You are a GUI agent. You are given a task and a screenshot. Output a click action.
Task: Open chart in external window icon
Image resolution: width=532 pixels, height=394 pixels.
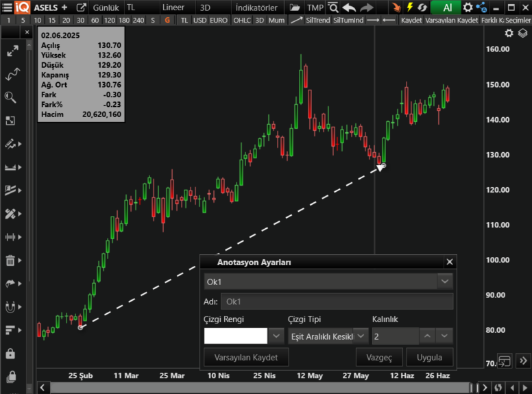coord(81,7)
